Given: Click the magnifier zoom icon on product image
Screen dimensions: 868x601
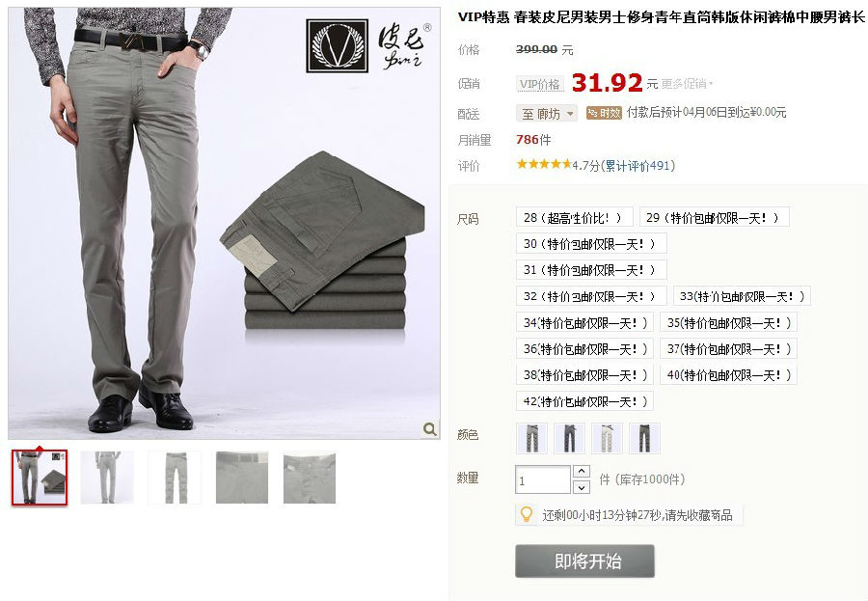Looking at the screenshot, I should coord(429,428).
